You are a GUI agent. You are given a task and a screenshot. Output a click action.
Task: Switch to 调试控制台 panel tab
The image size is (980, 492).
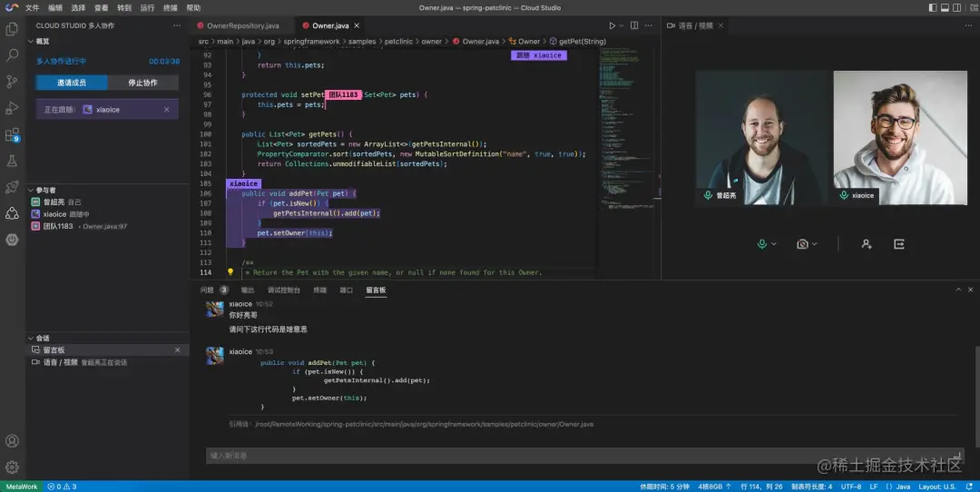(x=284, y=290)
